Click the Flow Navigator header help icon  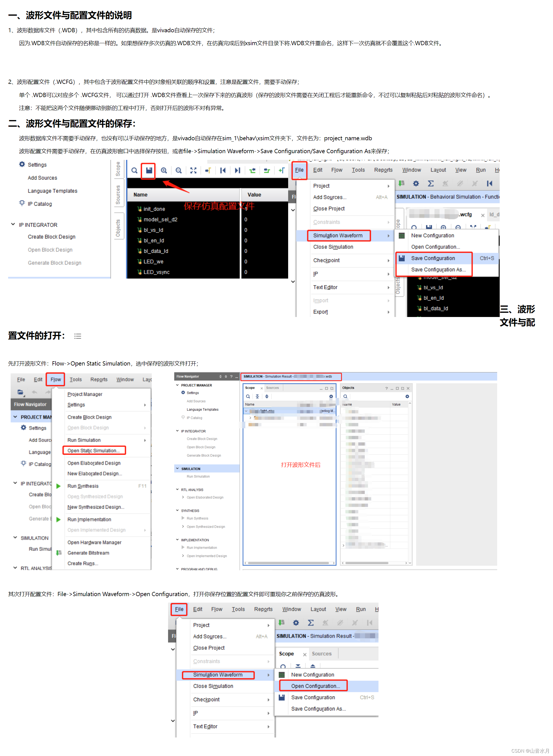pos(231,376)
